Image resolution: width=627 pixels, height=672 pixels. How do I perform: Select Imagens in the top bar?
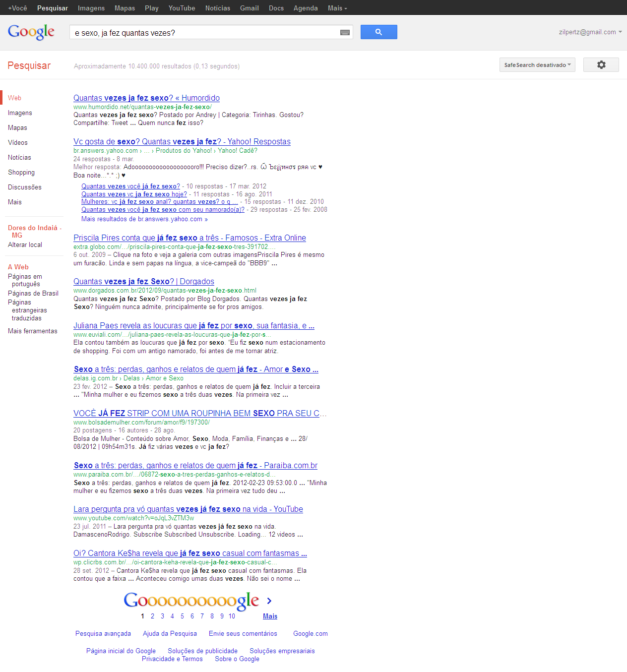click(91, 8)
